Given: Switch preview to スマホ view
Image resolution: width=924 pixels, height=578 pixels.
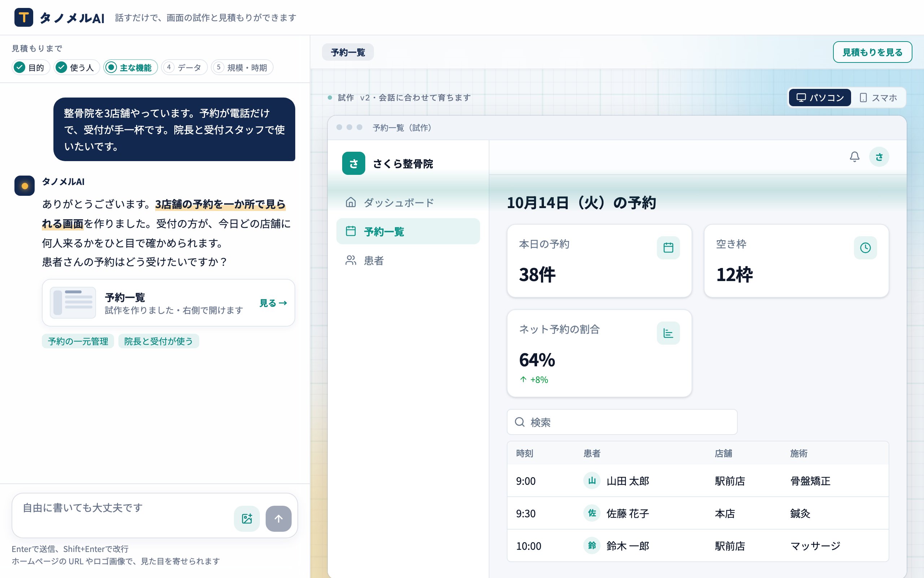Looking at the screenshot, I should 878,98.
